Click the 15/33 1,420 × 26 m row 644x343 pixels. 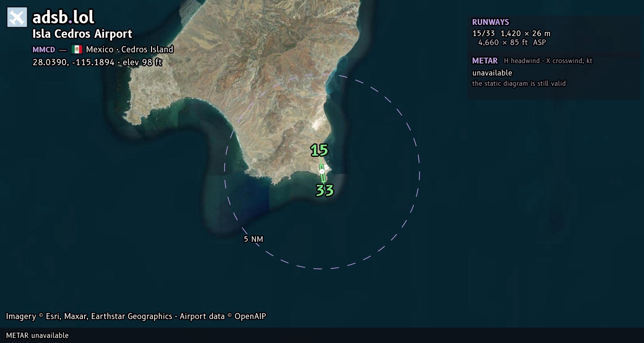click(x=511, y=33)
